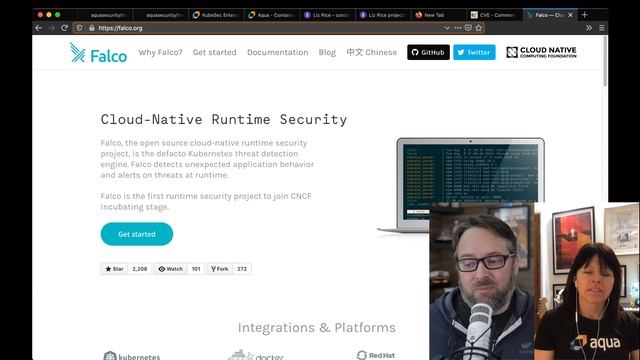Reload the page with the refresh icon
640x360 pixels.
point(64,28)
